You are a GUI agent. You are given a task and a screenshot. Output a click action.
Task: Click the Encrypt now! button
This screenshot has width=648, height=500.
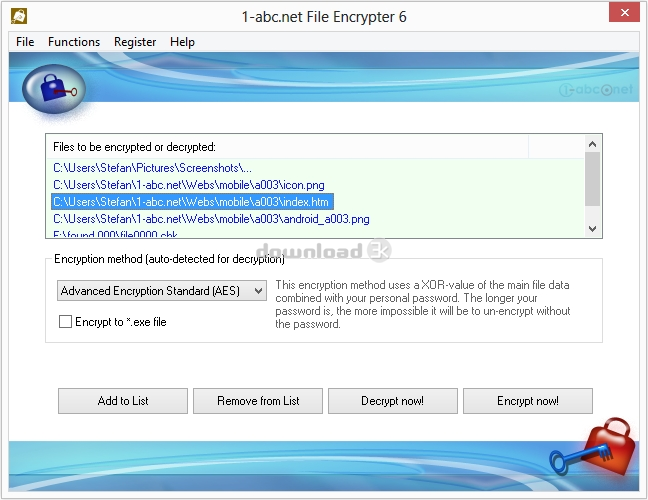tap(528, 401)
